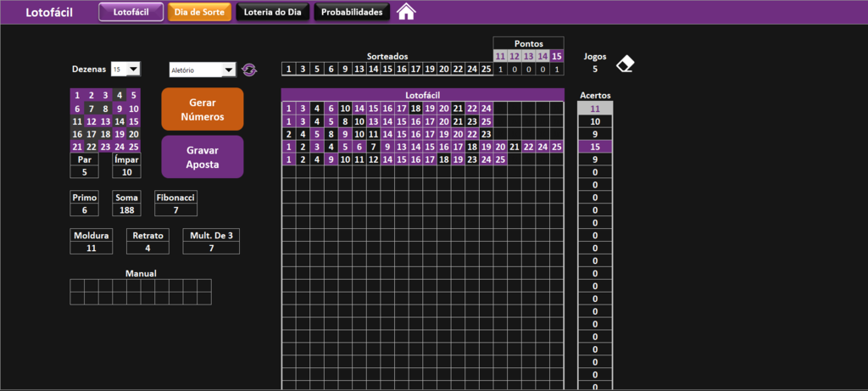This screenshot has width=868, height=391.
Task: Click the Moldura value 11
Action: (92, 249)
